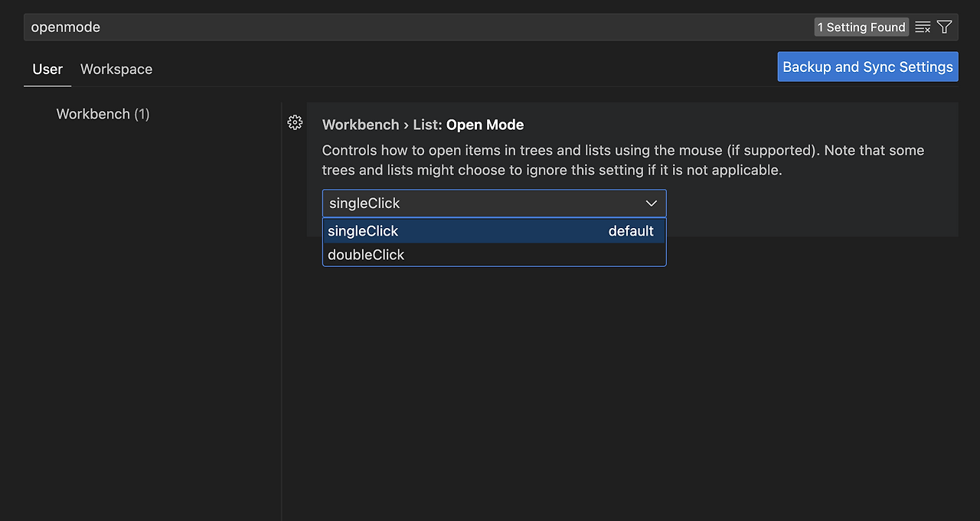Screen dimensions: 980x521
Task: Click the Workbench (1) counter in the sidebar
Action: coord(139,113)
